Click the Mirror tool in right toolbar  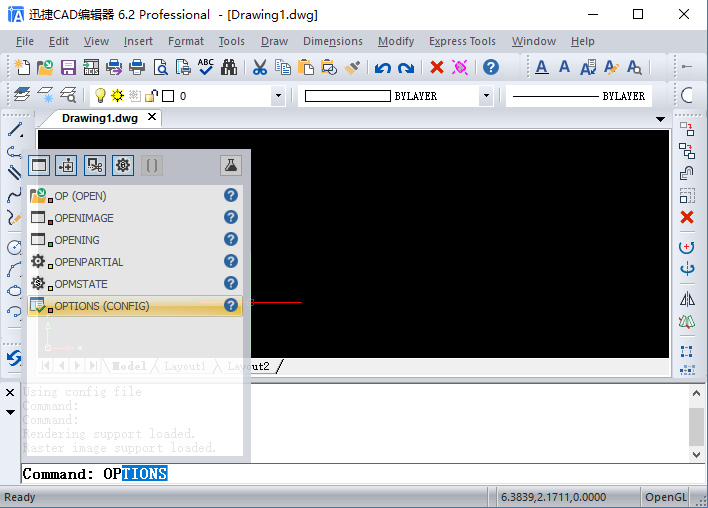687,299
